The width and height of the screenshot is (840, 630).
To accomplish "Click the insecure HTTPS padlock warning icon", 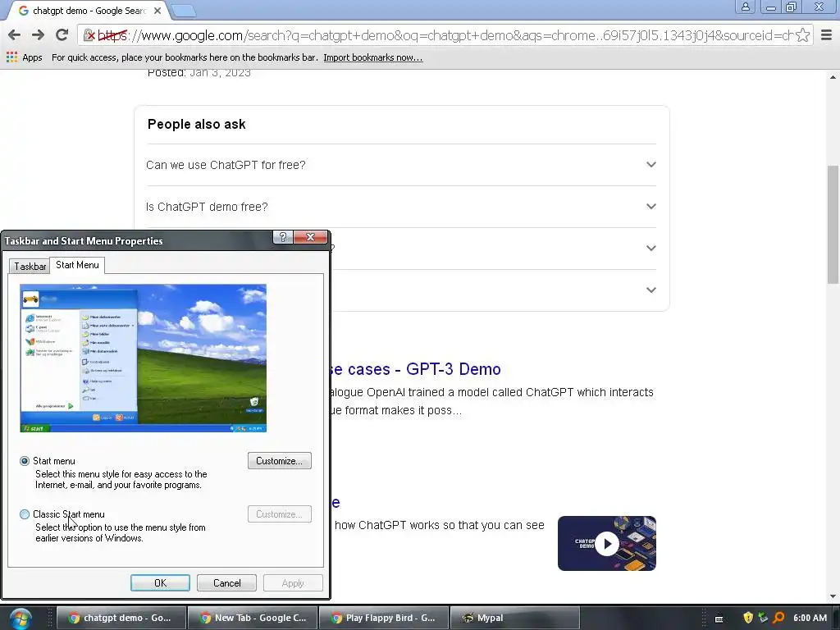I will tap(89, 36).
